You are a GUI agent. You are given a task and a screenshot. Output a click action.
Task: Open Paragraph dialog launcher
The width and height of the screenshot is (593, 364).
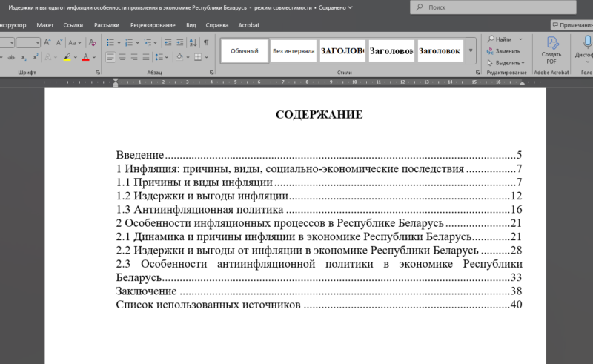click(212, 72)
